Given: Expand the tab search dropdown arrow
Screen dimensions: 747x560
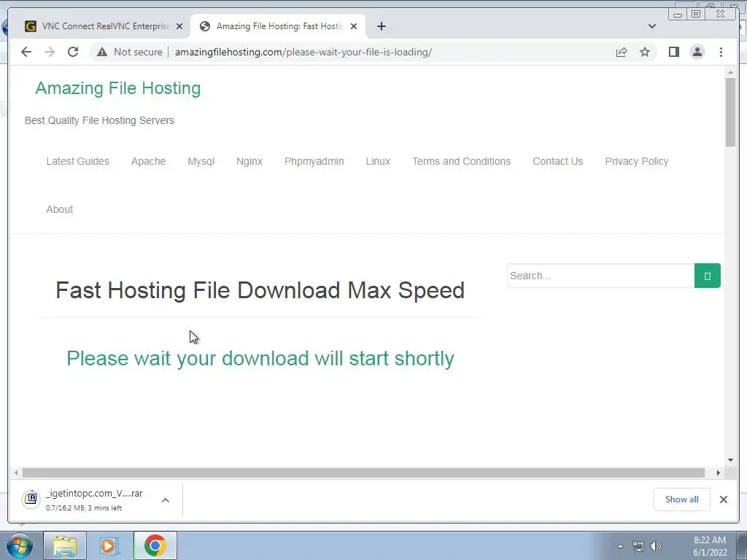Looking at the screenshot, I should 652,26.
